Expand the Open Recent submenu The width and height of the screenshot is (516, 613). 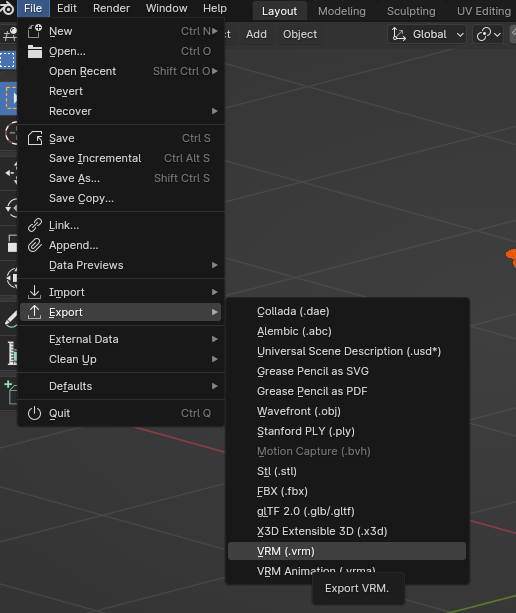[121, 71]
